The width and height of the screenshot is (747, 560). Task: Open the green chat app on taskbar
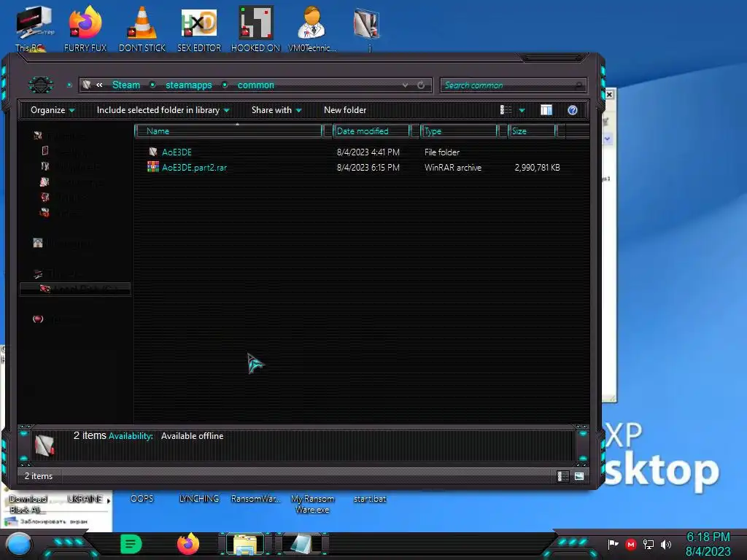(131, 544)
